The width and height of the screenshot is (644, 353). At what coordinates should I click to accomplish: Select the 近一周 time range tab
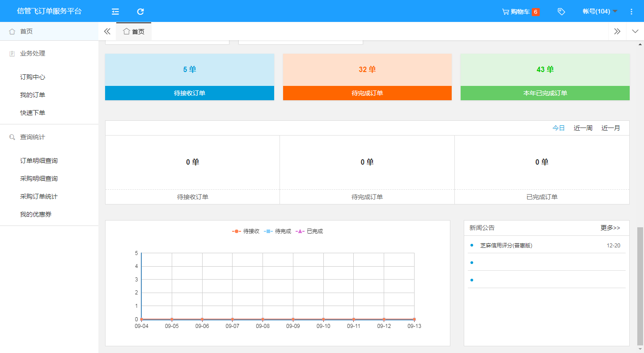pyautogui.click(x=583, y=128)
